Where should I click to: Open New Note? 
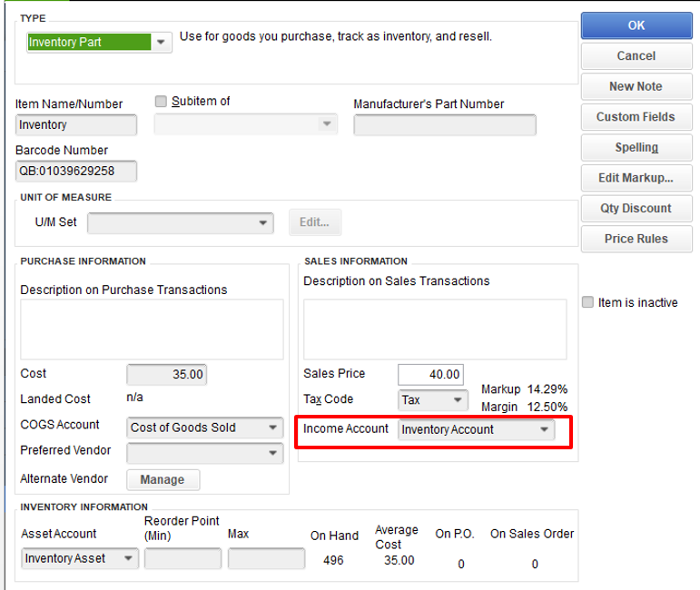(636, 86)
